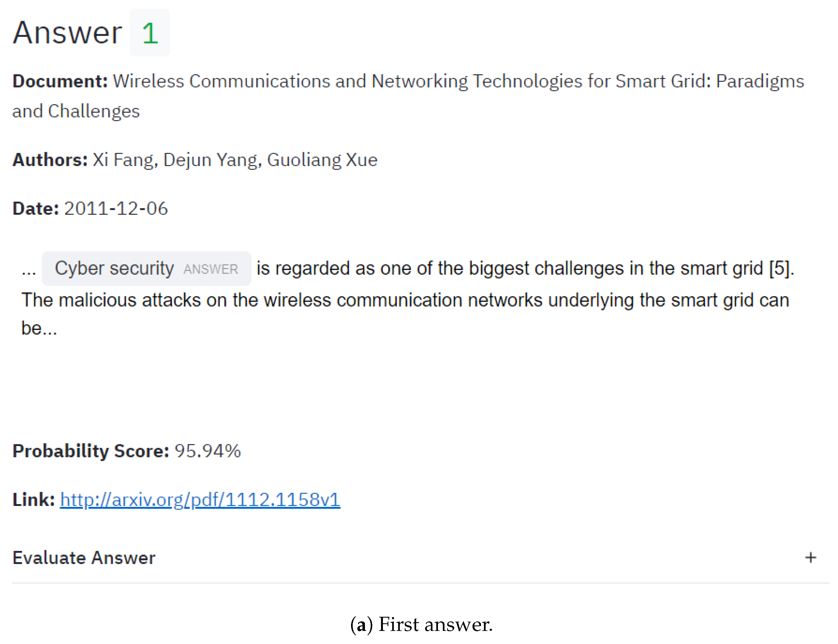Click the bold Authors label
Screen dimensions: 838x644
[x=50, y=160]
